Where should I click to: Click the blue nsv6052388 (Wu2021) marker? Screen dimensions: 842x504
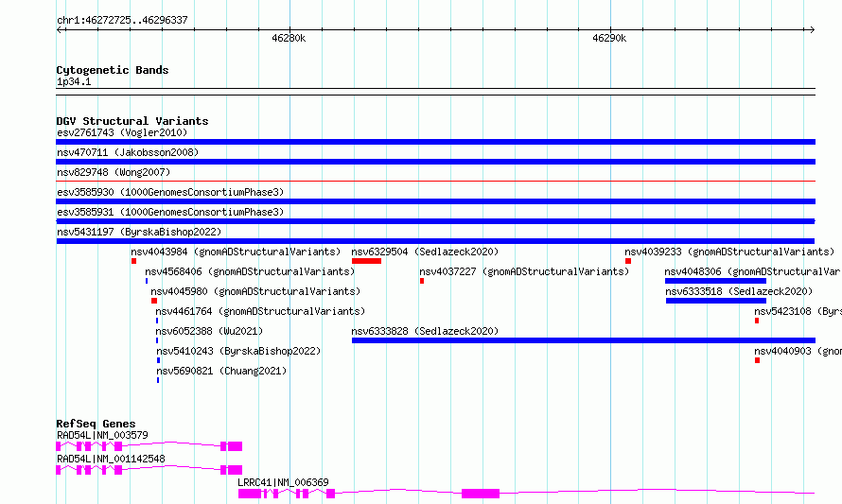click(x=157, y=340)
